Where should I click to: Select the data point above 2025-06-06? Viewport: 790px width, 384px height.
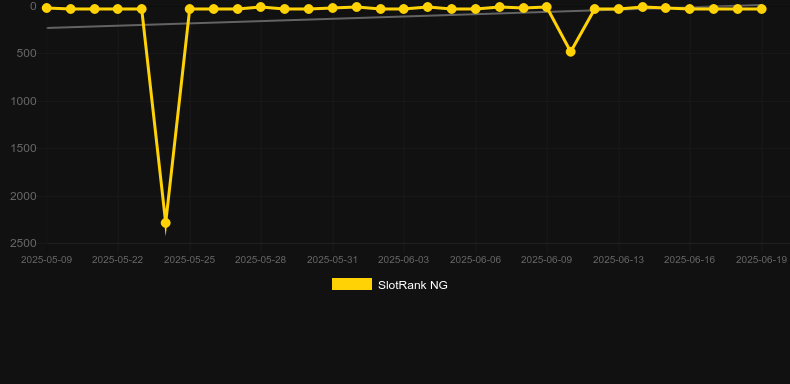click(475, 9)
